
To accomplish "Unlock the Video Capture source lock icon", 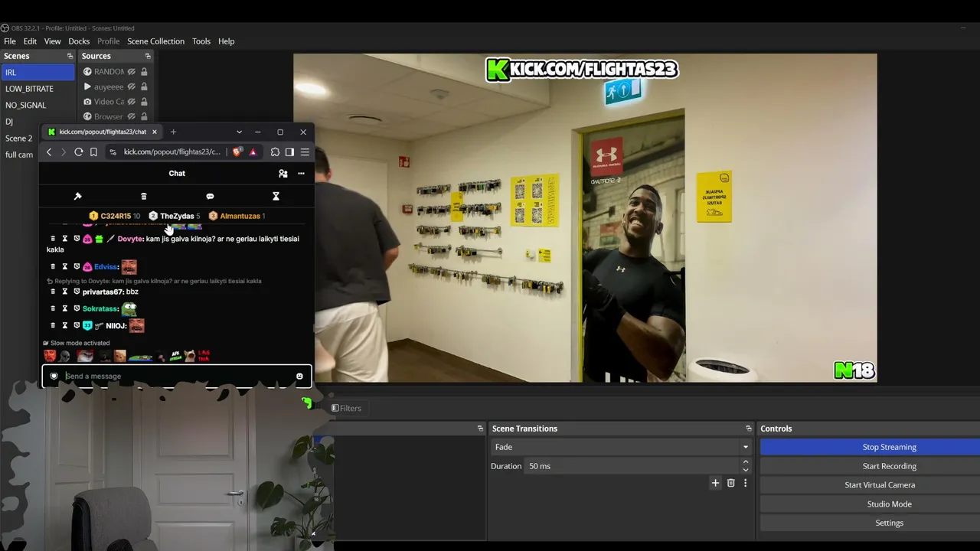I will (144, 102).
